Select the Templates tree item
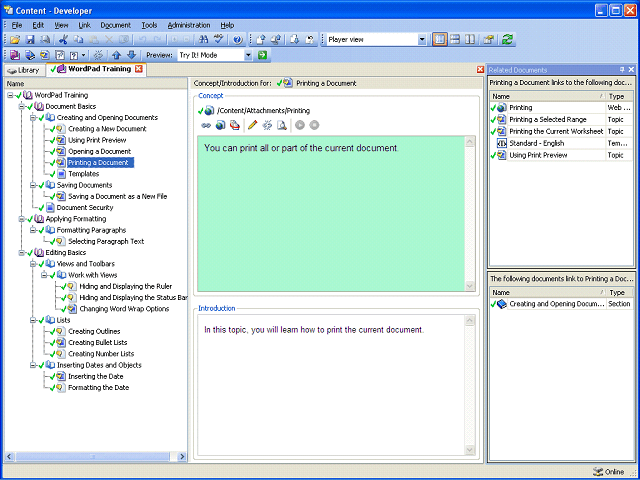 point(84,174)
